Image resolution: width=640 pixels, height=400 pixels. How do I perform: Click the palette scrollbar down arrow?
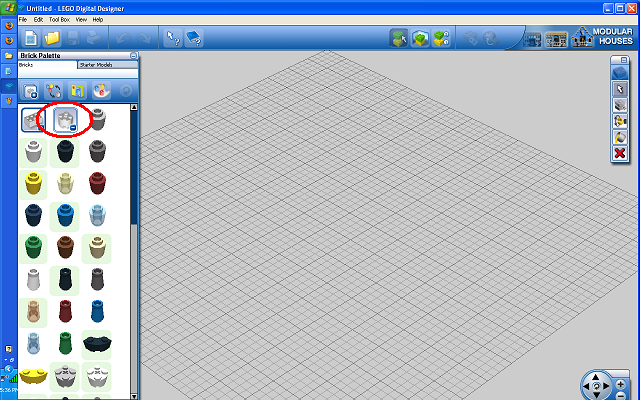coord(133,396)
